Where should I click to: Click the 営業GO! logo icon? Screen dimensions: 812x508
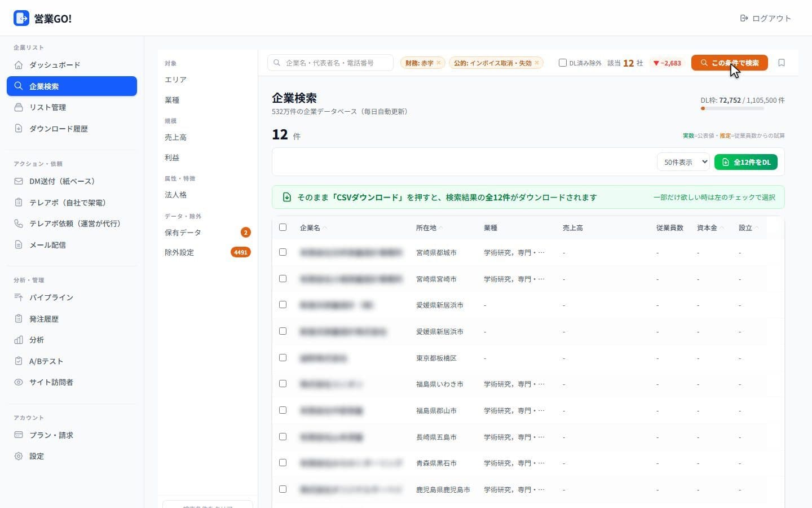point(21,18)
